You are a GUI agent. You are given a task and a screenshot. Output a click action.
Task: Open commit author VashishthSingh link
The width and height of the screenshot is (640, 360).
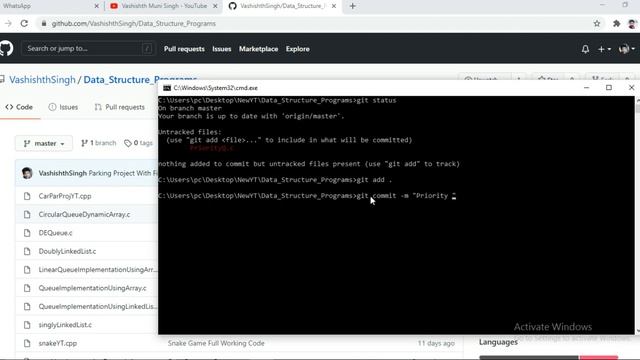tap(62, 173)
